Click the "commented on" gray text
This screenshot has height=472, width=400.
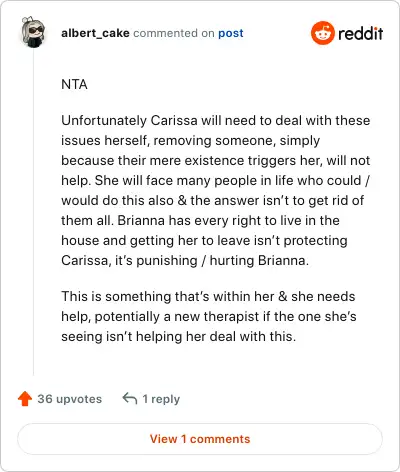(174, 33)
